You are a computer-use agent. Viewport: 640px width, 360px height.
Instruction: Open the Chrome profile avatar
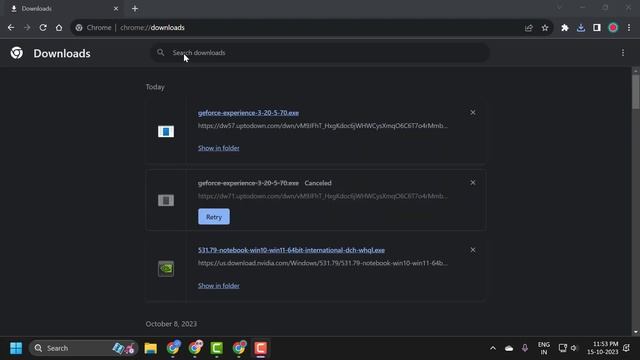pos(613,28)
